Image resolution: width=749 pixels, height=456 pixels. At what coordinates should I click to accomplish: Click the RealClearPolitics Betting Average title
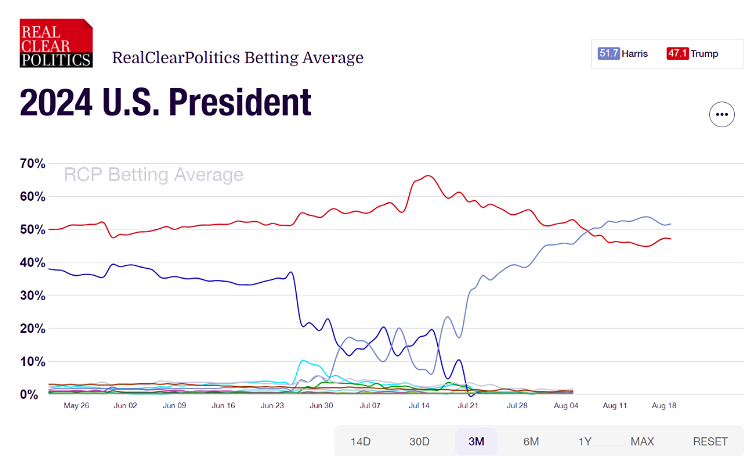pyautogui.click(x=238, y=57)
